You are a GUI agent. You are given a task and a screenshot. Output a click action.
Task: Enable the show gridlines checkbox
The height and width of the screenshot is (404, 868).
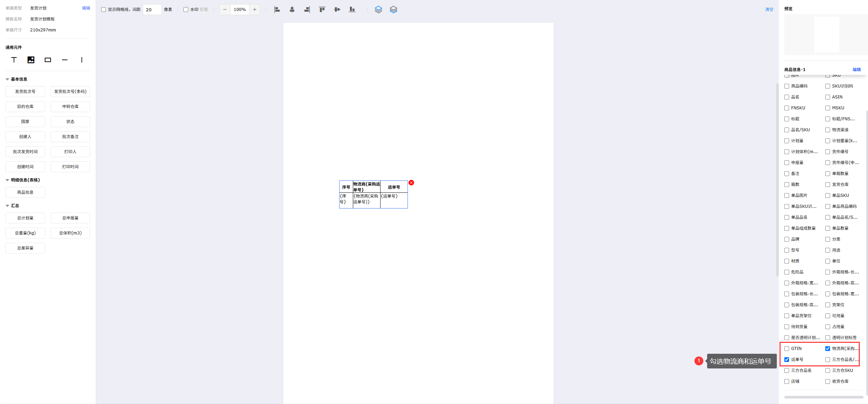point(104,10)
